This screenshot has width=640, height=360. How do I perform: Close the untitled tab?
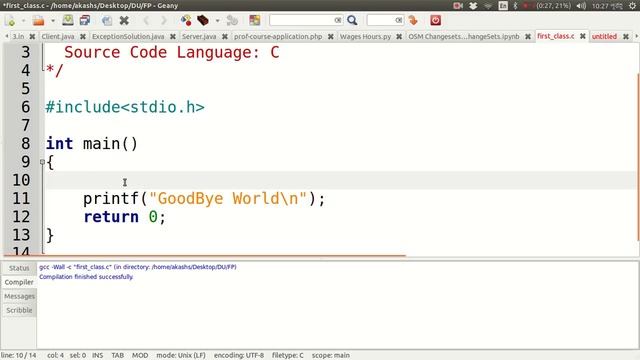(x=626, y=37)
